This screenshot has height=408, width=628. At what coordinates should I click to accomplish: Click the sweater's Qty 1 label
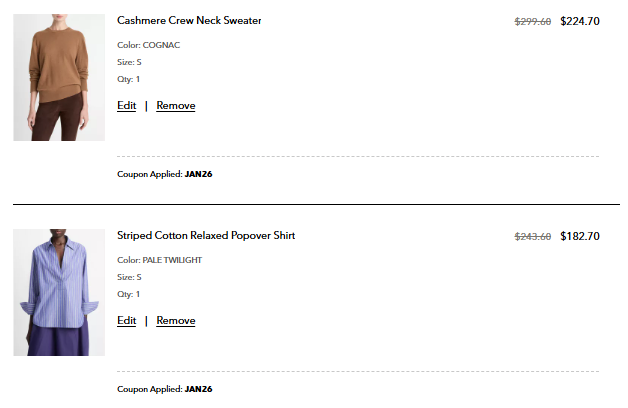[x=128, y=79]
